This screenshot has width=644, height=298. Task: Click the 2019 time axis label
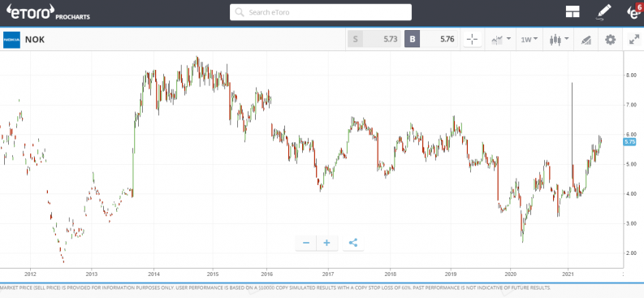451,274
